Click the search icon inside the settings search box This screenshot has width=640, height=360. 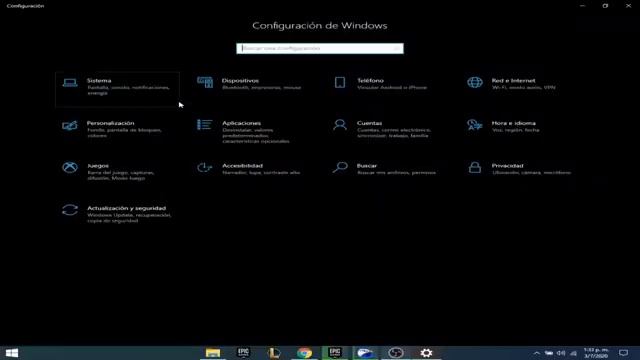397,49
